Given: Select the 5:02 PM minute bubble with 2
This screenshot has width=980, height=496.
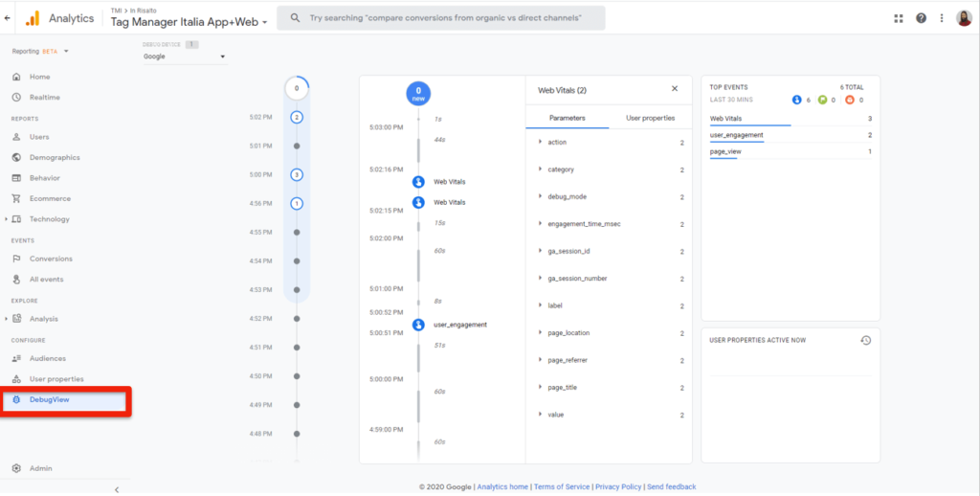Looking at the screenshot, I should [297, 117].
